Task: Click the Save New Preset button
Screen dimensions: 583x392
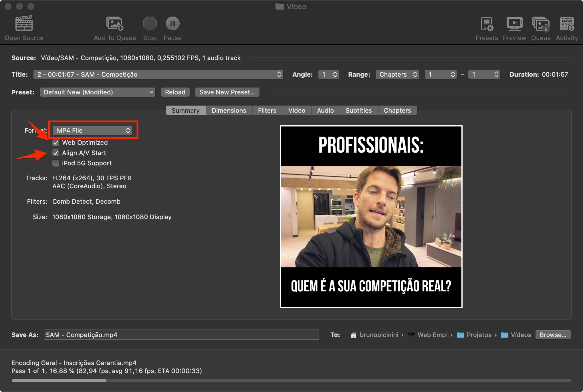Action: (x=227, y=92)
